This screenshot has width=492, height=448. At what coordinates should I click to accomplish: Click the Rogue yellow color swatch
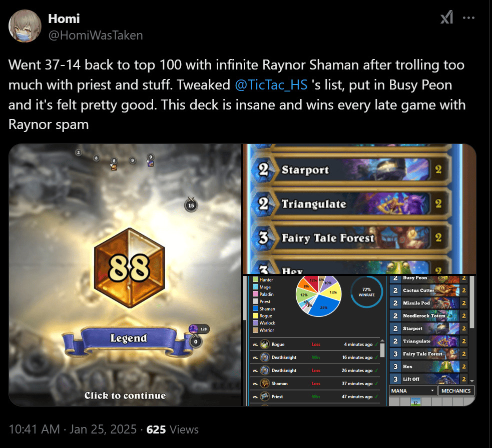pos(255,315)
